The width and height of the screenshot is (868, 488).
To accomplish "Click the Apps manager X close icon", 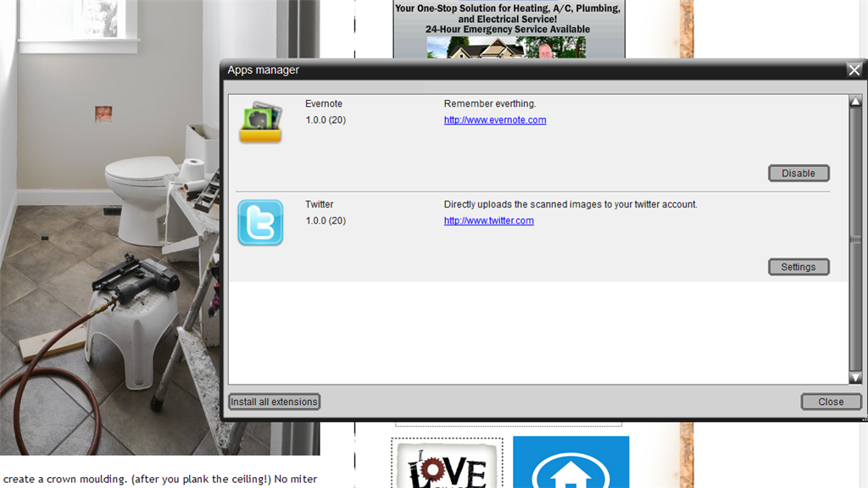I will 854,70.
